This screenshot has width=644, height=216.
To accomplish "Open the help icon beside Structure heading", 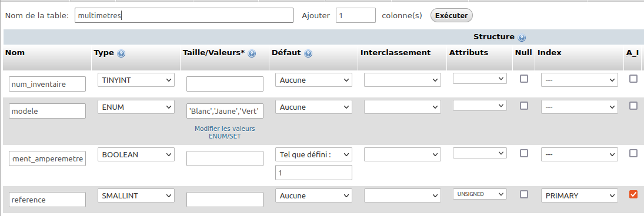I will pyautogui.click(x=522, y=38).
